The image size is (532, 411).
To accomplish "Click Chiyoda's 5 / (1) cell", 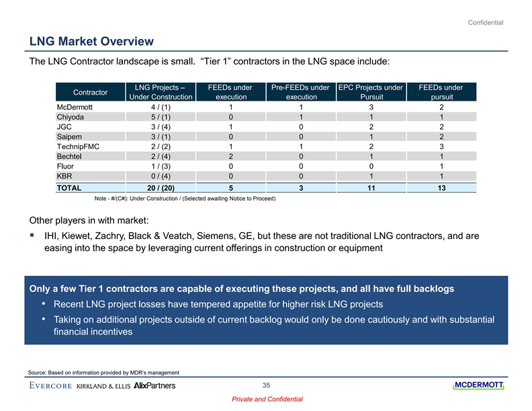I will pyautogui.click(x=161, y=117).
